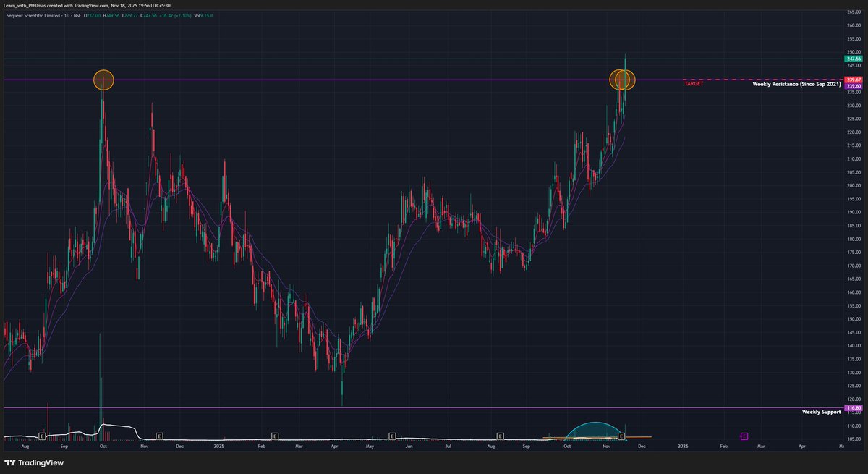Select the Weekly Support label
868x474 pixels.
coord(822,412)
